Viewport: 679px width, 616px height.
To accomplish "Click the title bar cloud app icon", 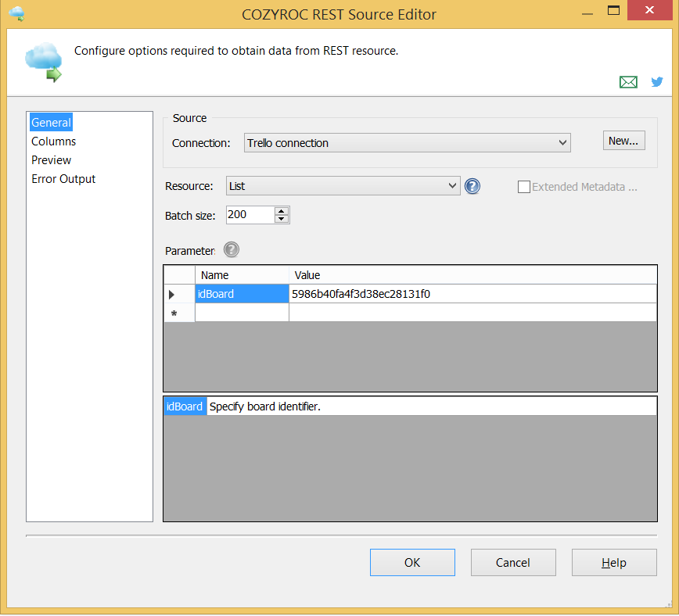I will tap(16, 13).
